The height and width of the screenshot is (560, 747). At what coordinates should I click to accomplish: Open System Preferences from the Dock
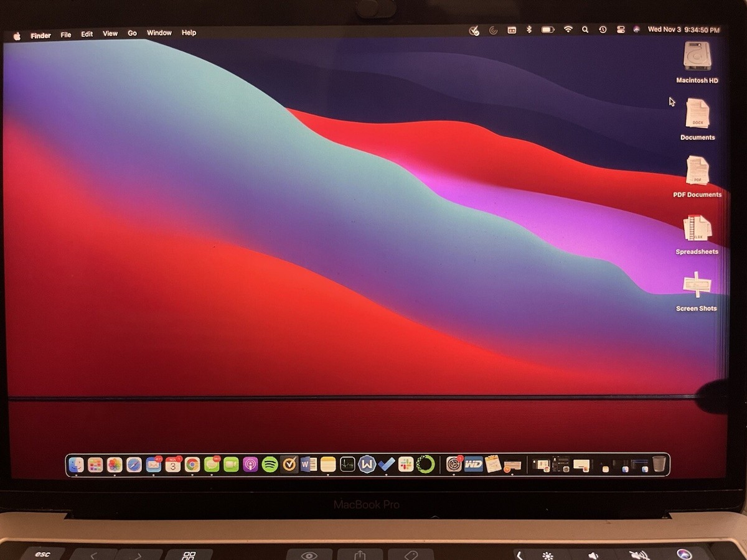coord(453,465)
